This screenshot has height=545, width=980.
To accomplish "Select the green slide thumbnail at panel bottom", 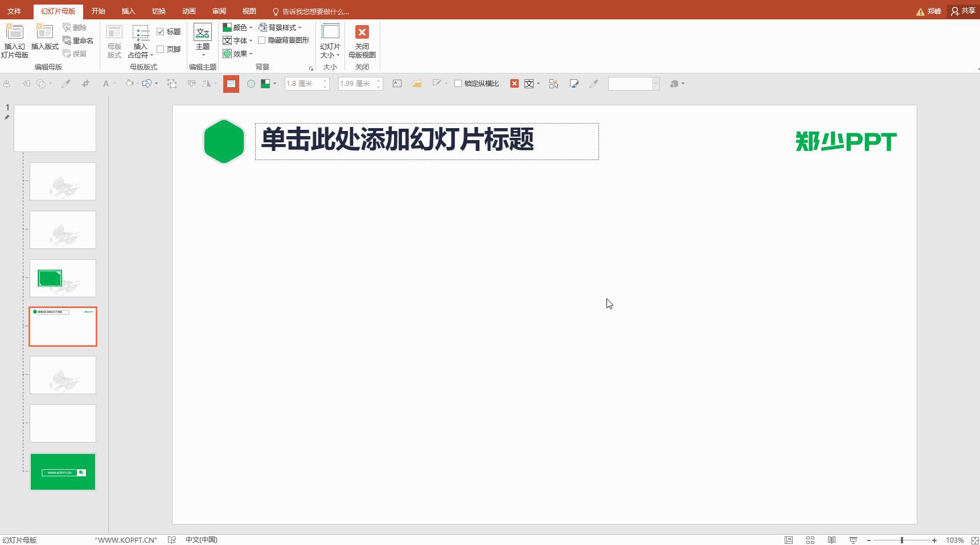I will click(x=63, y=472).
